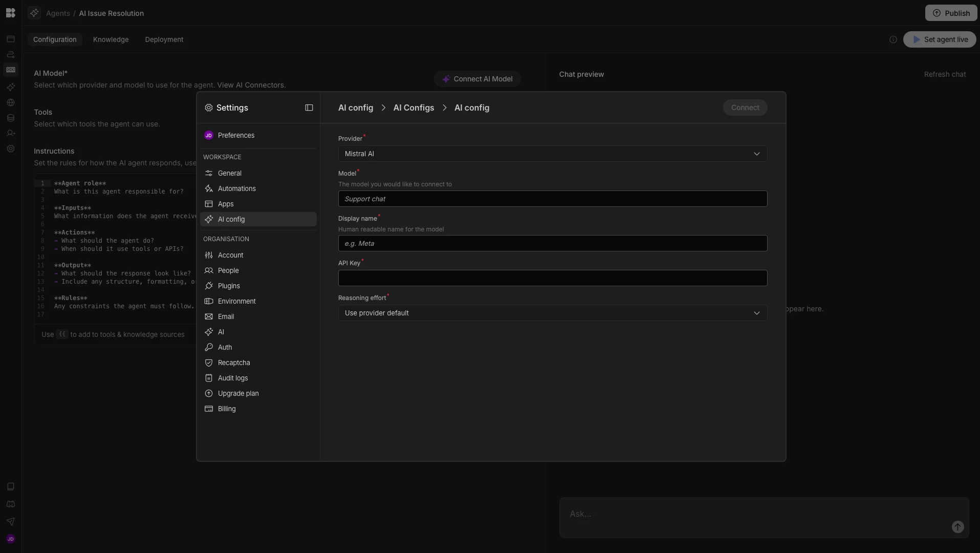Switch to the Configuration tab

[55, 39]
